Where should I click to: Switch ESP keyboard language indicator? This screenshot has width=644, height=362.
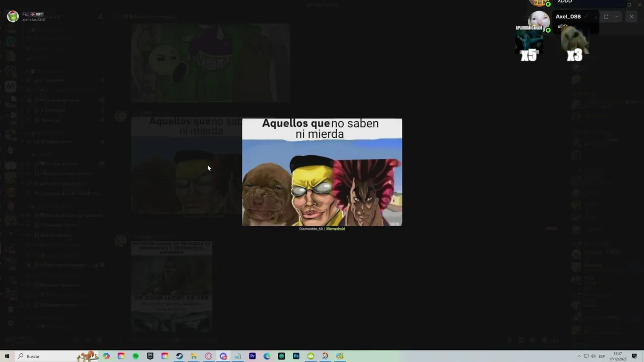602,356
